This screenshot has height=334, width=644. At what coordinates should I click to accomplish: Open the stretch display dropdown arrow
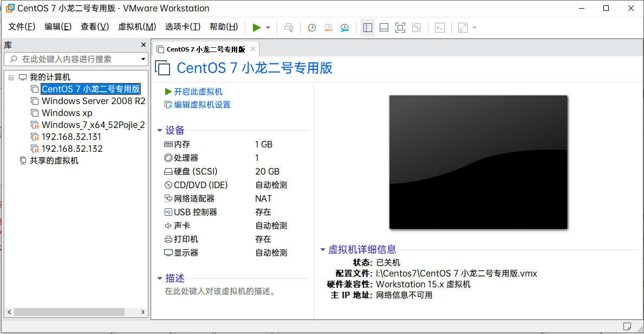tap(474, 28)
